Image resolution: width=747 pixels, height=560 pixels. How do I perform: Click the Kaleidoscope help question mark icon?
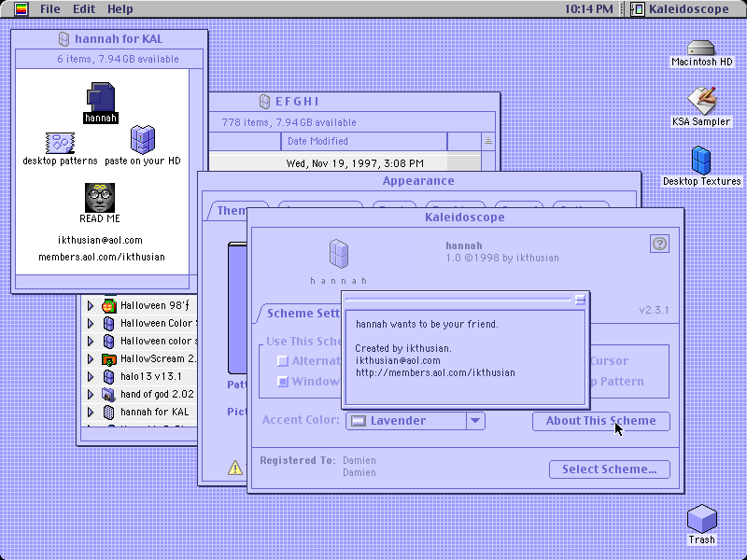click(x=659, y=244)
